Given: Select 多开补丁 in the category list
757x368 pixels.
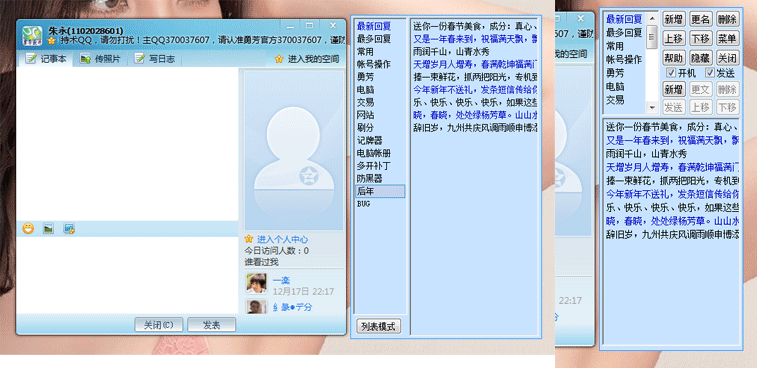Looking at the screenshot, I should (374, 166).
